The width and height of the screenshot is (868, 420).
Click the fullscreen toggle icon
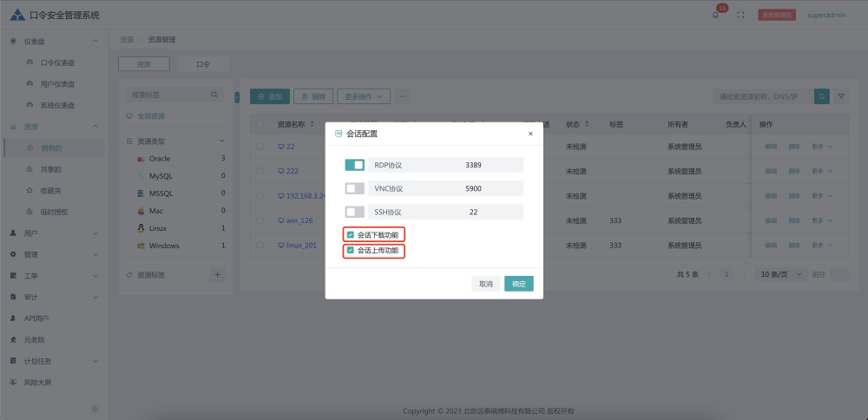point(740,15)
